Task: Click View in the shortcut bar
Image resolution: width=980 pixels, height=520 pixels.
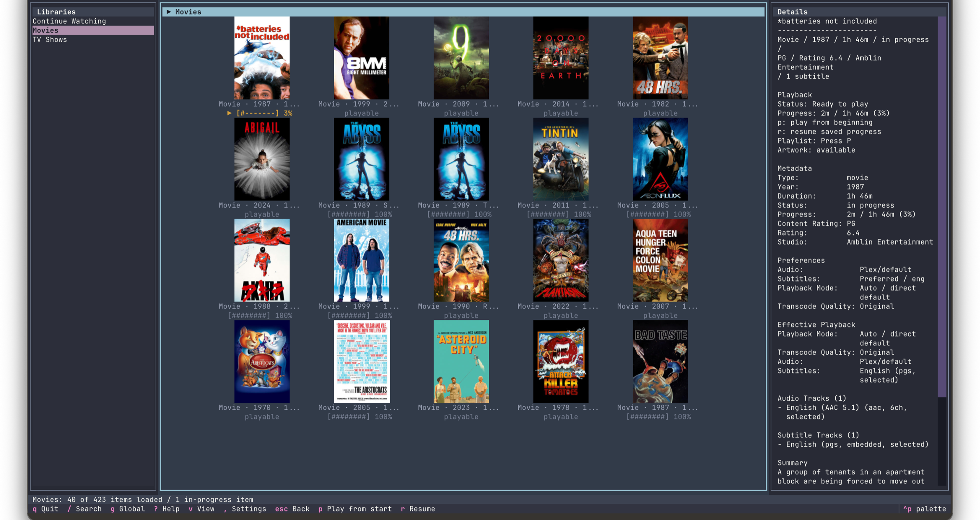Action: pos(201,509)
